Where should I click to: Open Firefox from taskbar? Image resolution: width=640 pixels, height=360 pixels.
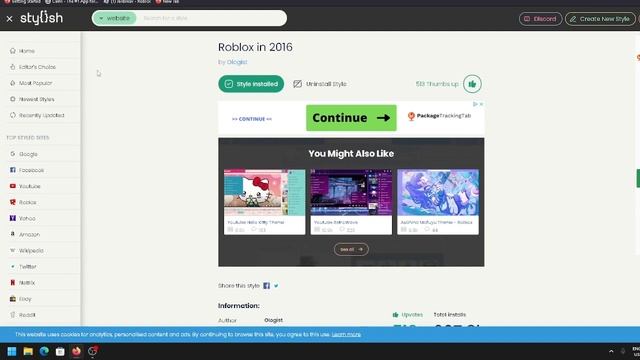tap(76, 351)
